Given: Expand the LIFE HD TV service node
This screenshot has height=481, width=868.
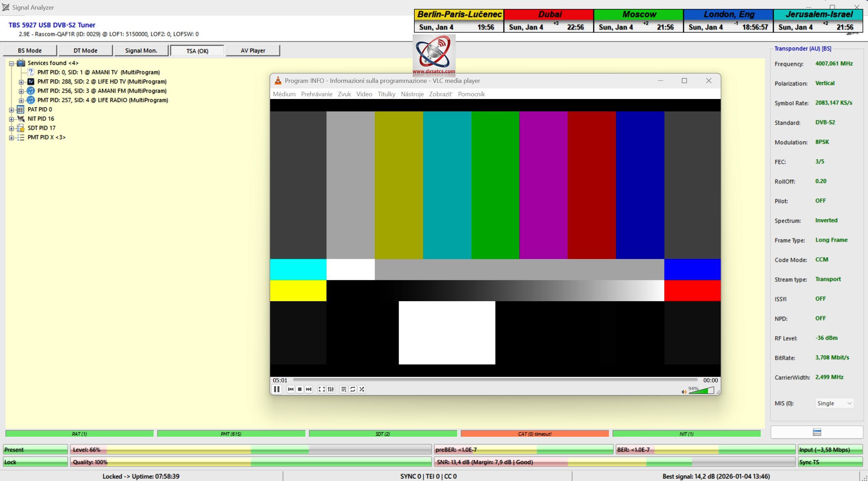Looking at the screenshot, I should tap(21, 82).
